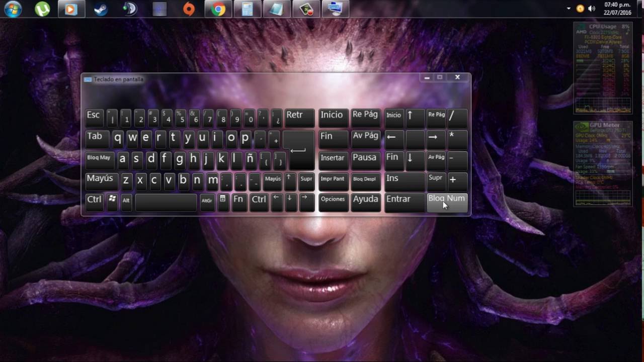Click the taskbar clock showing 07:40 p.m.
Screen dimensions: 644x362
pos(617,9)
